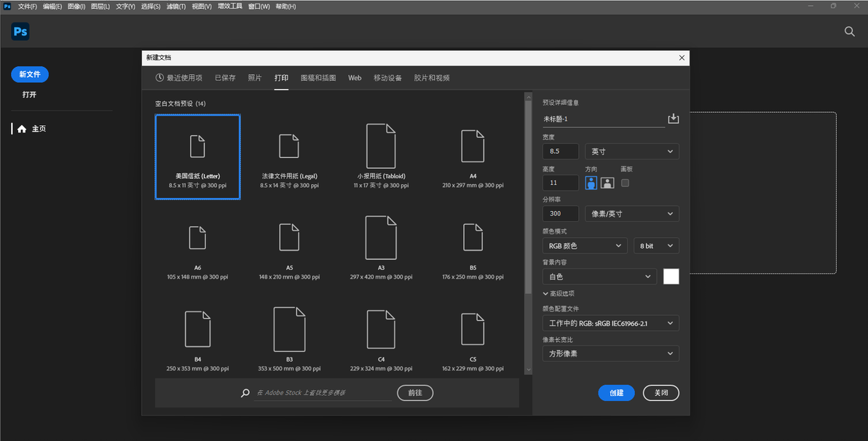Choose the C5 document preset
Viewport: 868px width, 441px height.
pyautogui.click(x=473, y=340)
